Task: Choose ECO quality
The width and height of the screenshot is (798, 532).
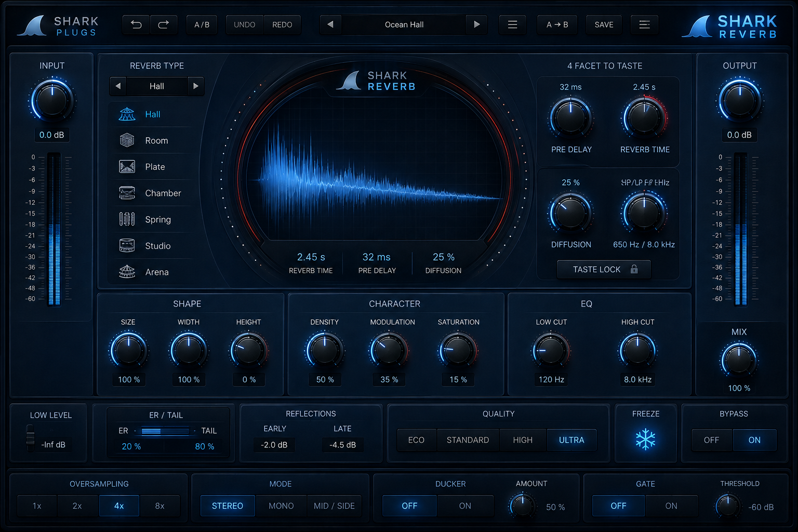Action: 417,440
